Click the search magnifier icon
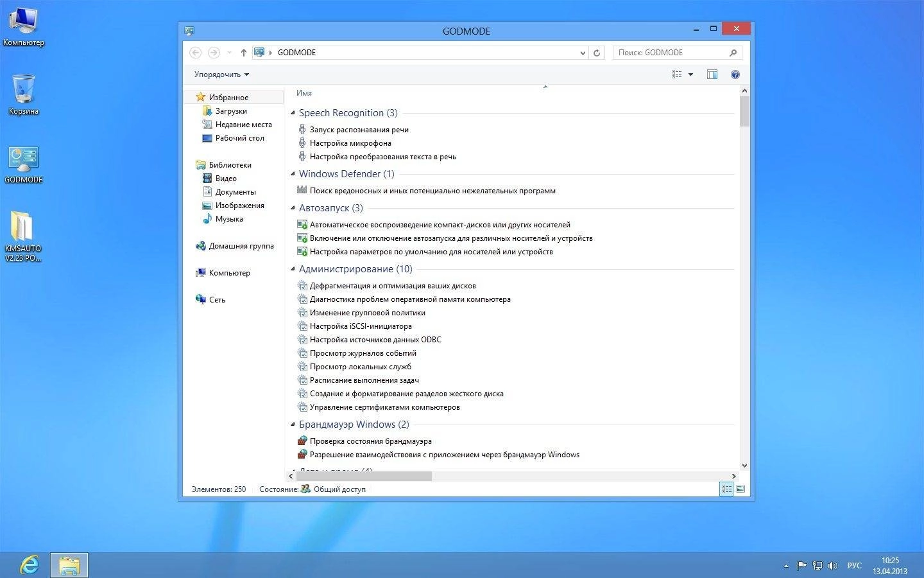This screenshot has height=578, width=924. [733, 53]
